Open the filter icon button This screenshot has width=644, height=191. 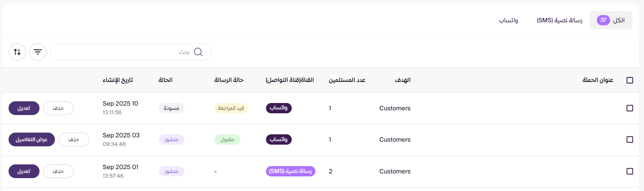point(38,52)
